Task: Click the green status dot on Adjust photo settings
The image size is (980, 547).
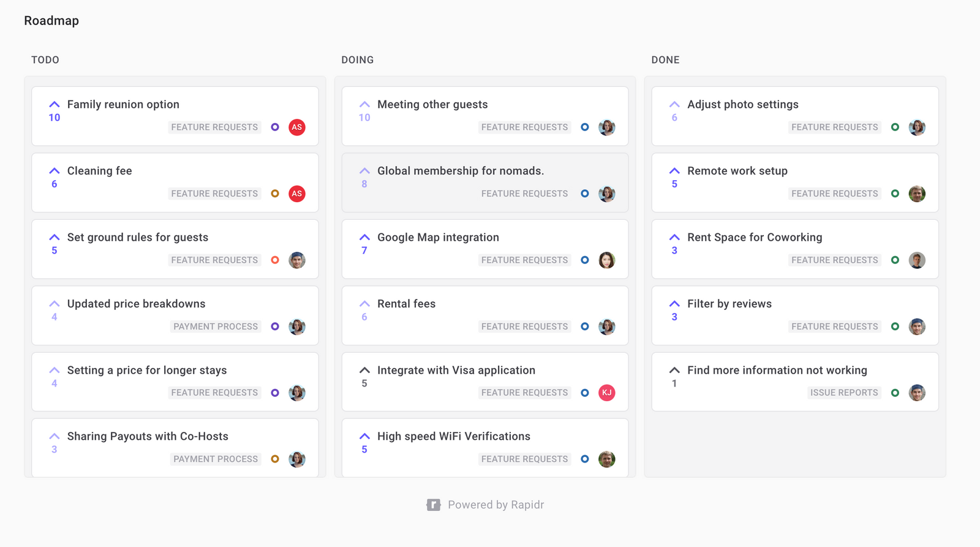Action: click(x=894, y=127)
